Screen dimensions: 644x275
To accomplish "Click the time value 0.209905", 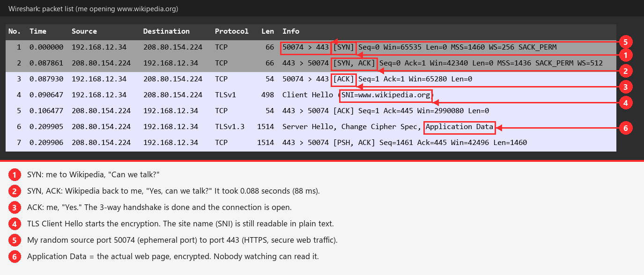I will click(46, 127).
